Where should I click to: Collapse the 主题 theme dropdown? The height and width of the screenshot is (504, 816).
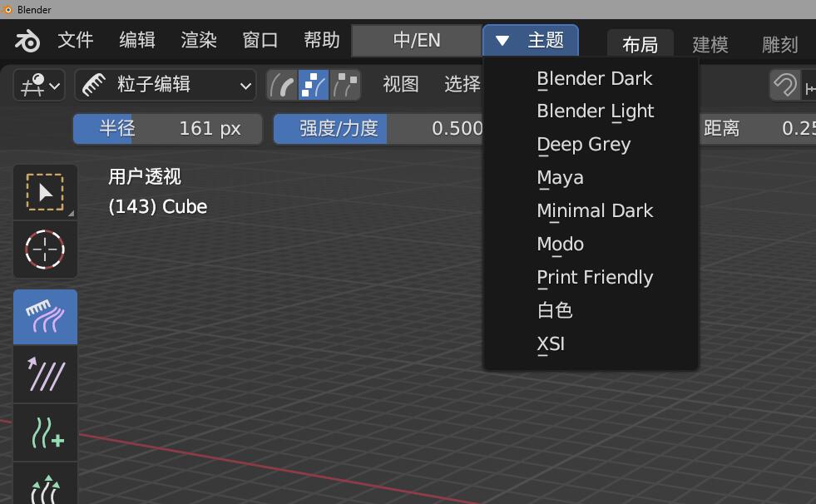click(x=531, y=40)
